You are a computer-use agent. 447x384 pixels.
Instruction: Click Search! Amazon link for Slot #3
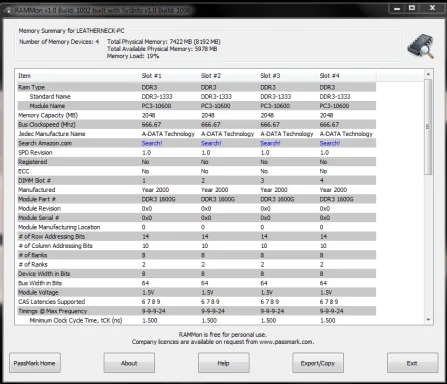pyautogui.click(x=270, y=143)
